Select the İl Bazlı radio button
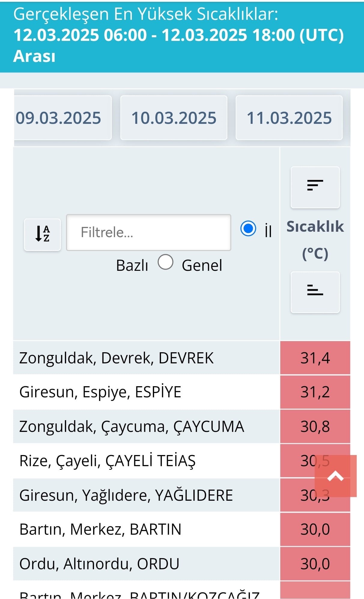This screenshot has height=599, width=364. pos(248,229)
